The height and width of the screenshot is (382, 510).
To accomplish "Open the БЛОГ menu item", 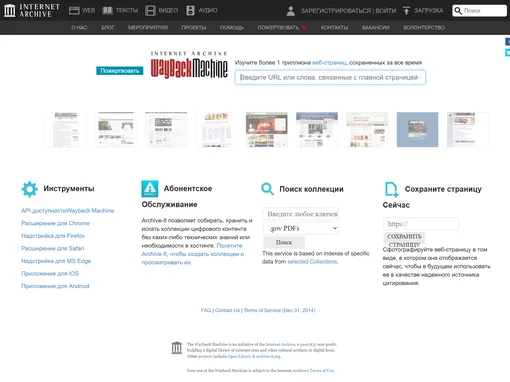I will 108,28.
